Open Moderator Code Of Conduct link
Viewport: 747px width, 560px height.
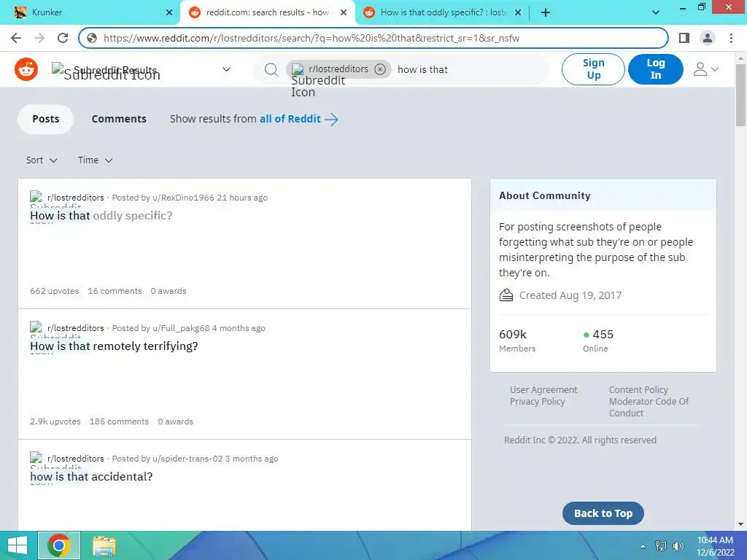pyautogui.click(x=649, y=407)
